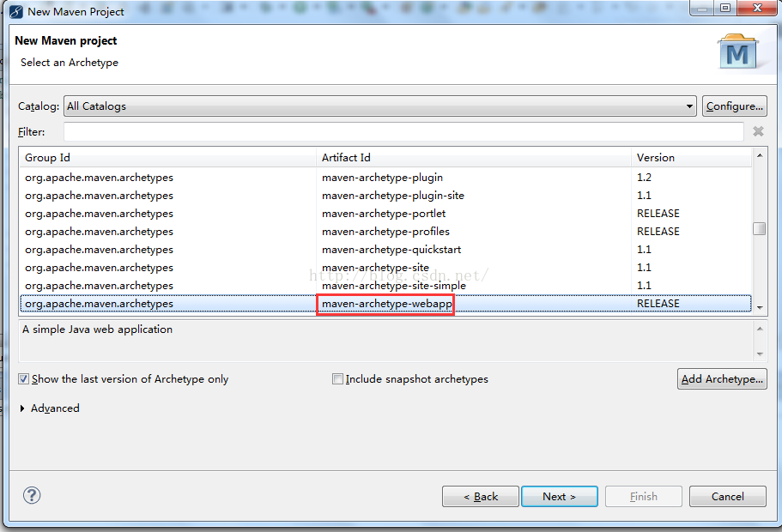Click the description box scroll-up arrow
The width and height of the screenshot is (782, 532).
[x=760, y=329]
